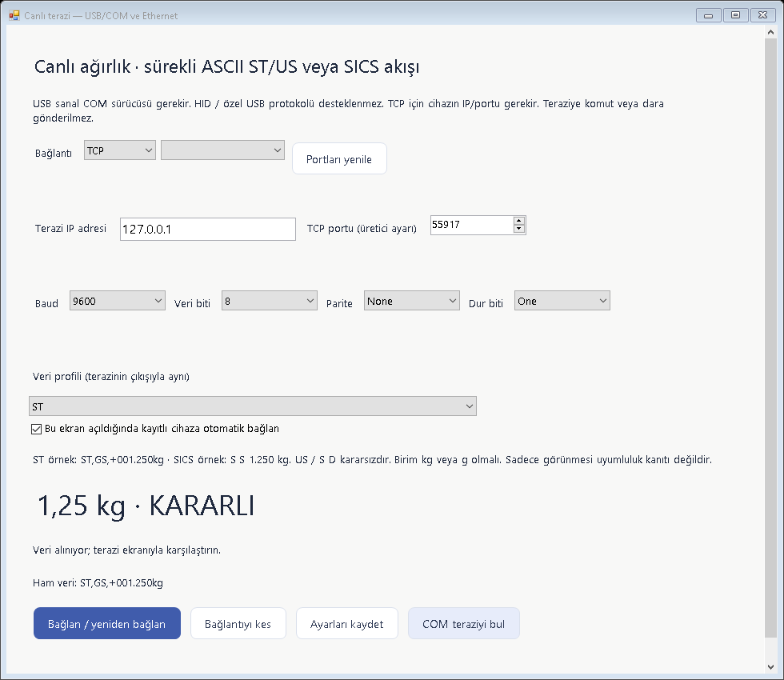This screenshot has height=680, width=784.
Task: Open the Veri profili dropdown showing ST
Action: point(253,406)
